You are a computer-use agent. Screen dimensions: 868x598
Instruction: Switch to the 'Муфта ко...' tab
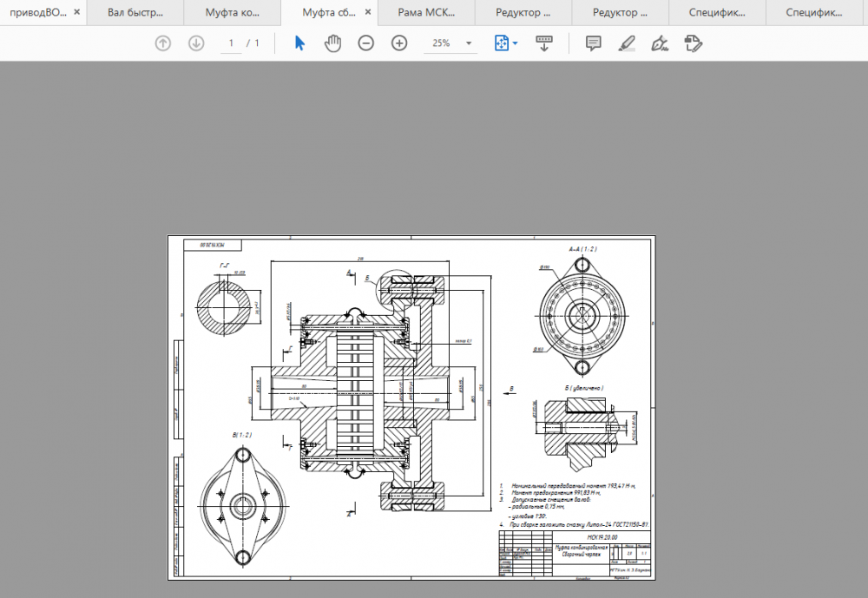click(x=232, y=13)
